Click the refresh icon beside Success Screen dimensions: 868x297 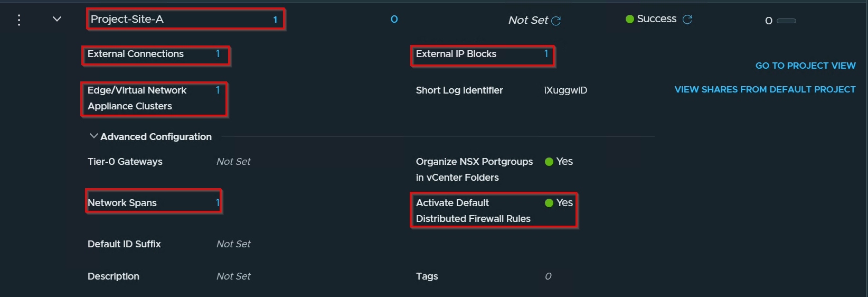687,19
